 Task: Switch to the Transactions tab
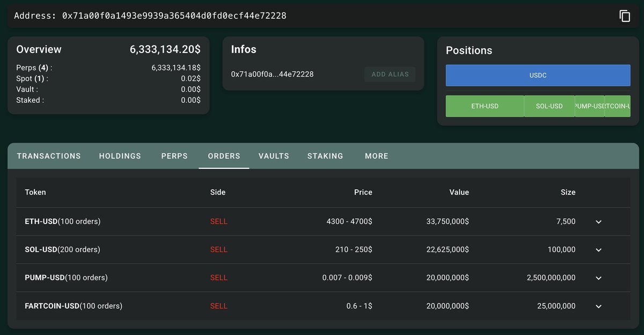tap(49, 156)
